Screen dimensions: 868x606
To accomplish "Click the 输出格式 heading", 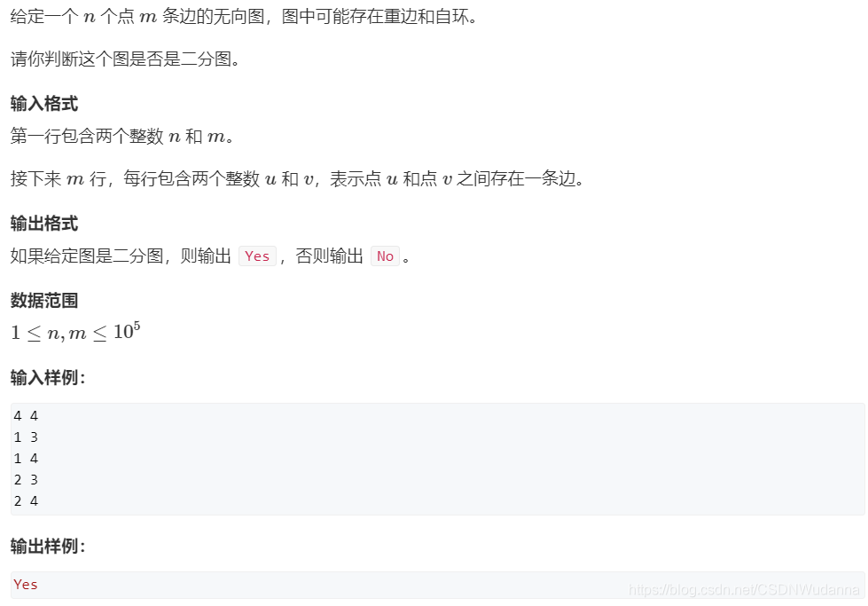I will coord(44,224).
